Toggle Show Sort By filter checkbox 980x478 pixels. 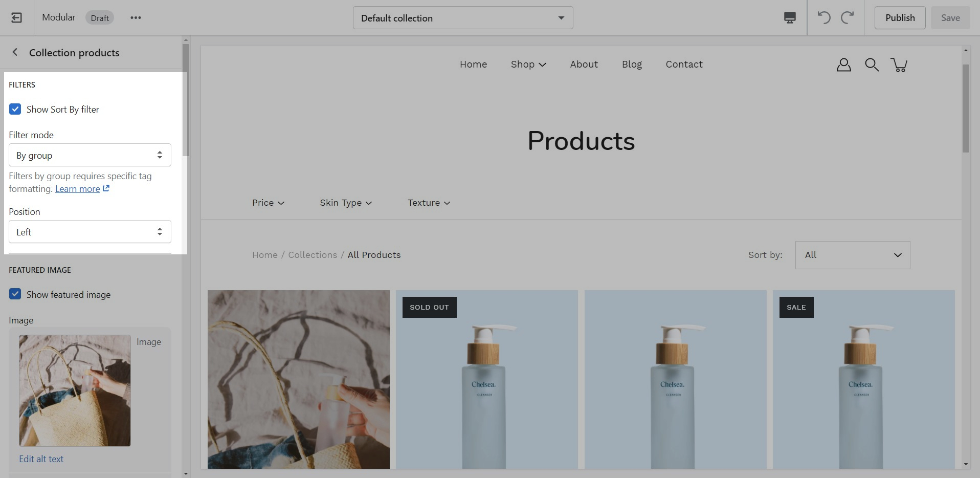(15, 109)
